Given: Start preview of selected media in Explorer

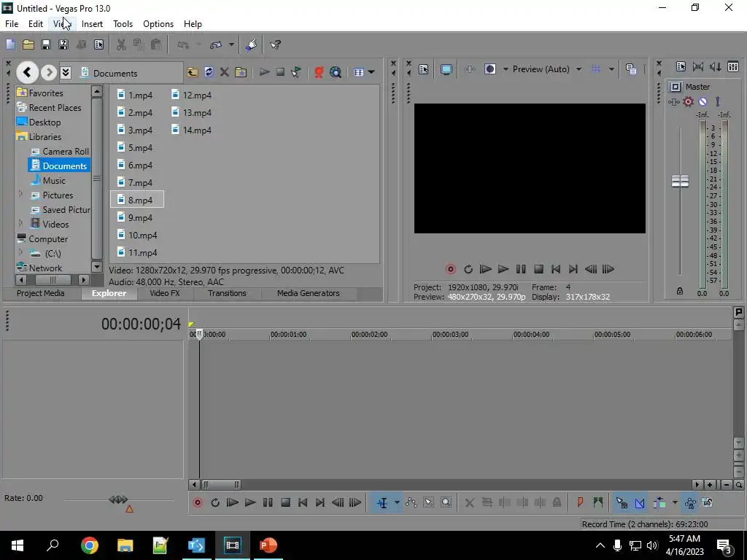Looking at the screenshot, I should pos(264,72).
